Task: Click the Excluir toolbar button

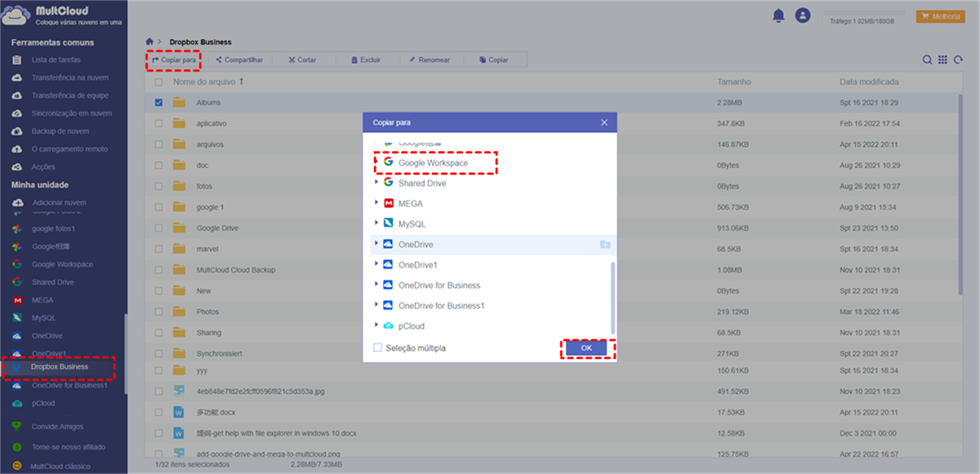Action: (x=365, y=60)
